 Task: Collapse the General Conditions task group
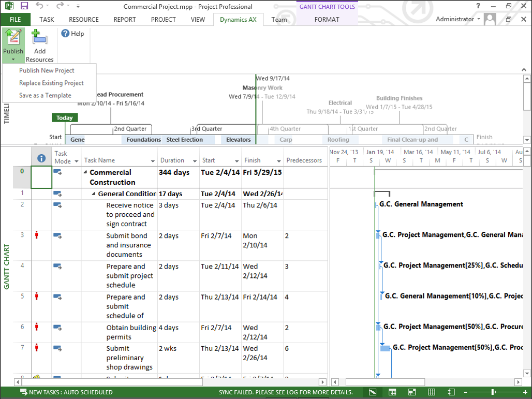point(94,194)
